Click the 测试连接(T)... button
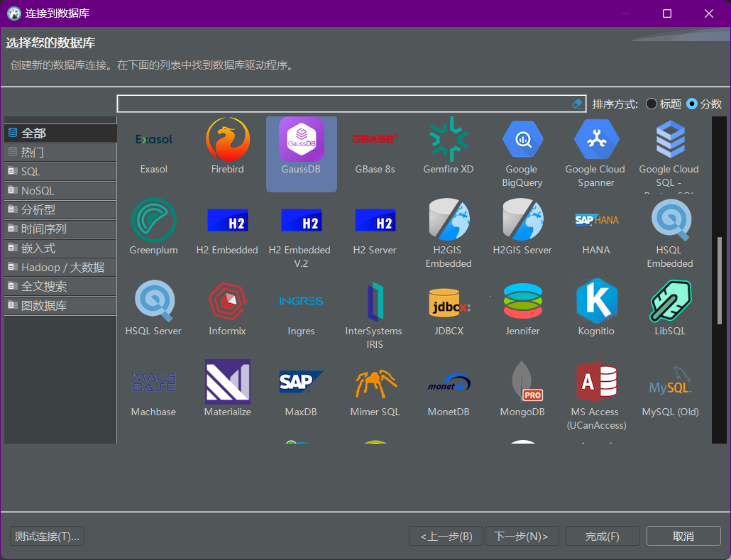The width and height of the screenshot is (731, 560). click(x=47, y=536)
